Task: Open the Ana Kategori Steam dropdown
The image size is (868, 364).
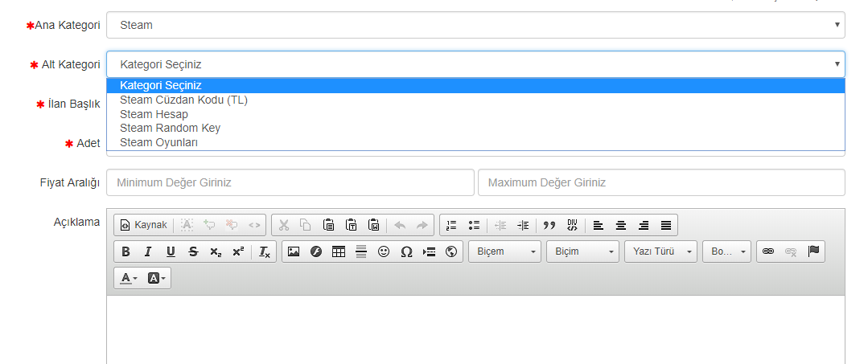Action: 475,25
